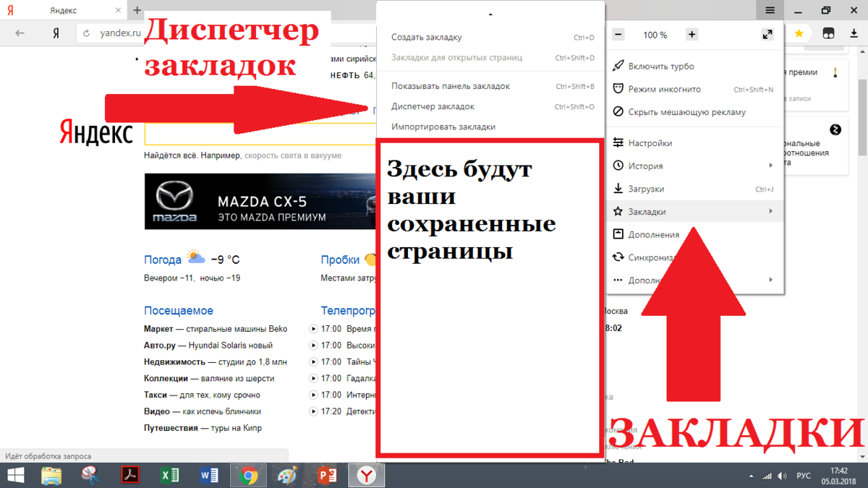Click the Yandex Я home button in toolbar
This screenshot has width=868, height=488.
(x=56, y=33)
